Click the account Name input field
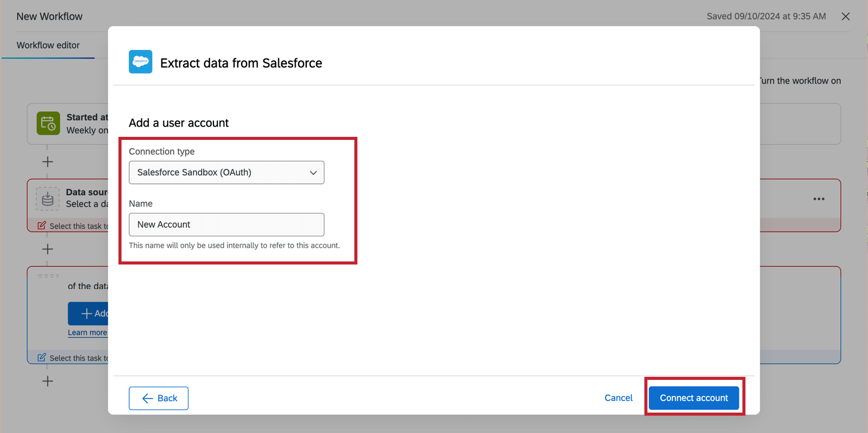 (x=226, y=225)
